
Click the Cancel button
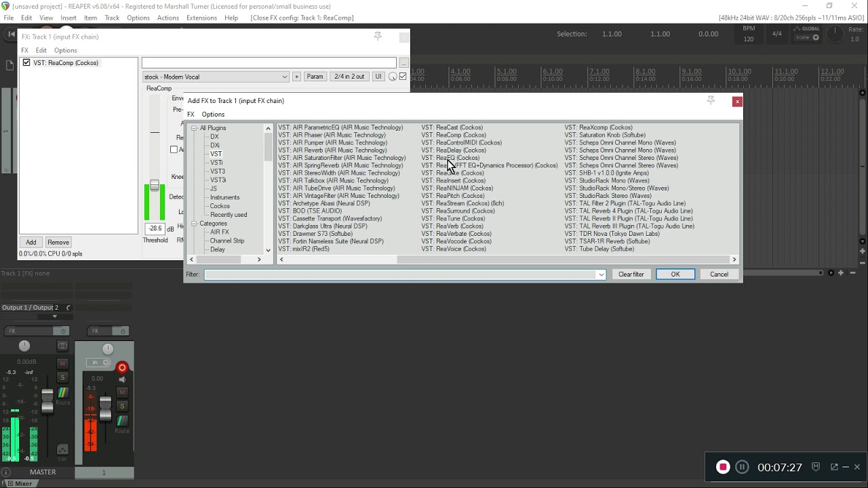719,274
